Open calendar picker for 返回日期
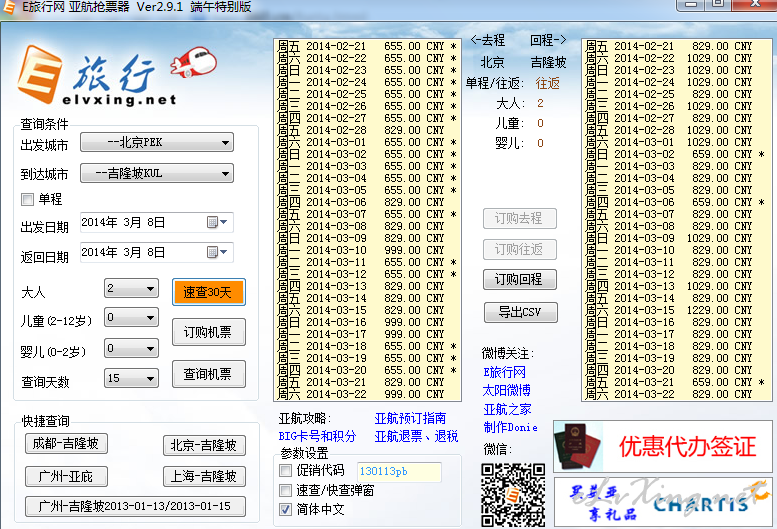This screenshot has height=529, width=777. (x=217, y=252)
